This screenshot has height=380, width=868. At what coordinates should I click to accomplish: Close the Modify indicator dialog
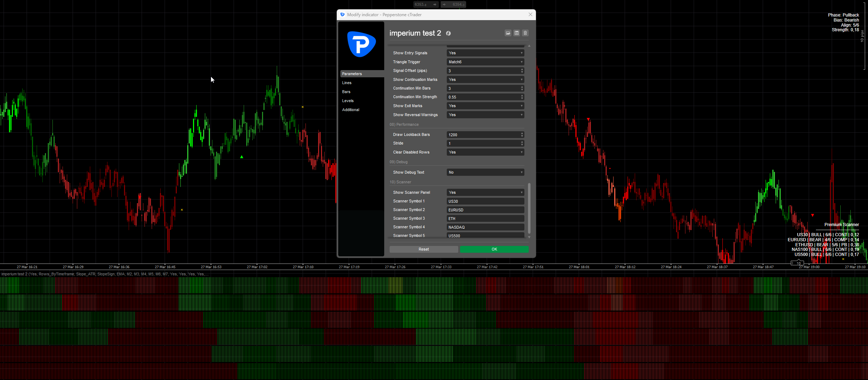click(530, 14)
